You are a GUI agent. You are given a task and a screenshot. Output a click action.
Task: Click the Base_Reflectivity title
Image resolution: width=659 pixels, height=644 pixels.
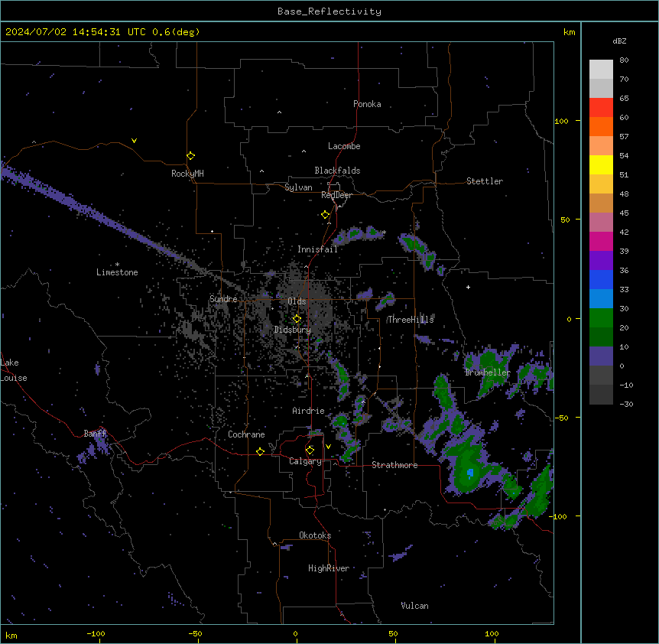click(x=329, y=11)
